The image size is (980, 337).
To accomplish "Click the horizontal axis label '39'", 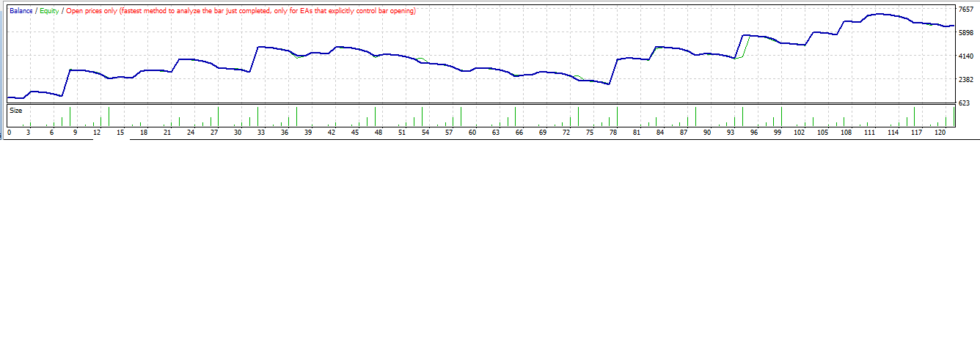I will coord(308,133).
